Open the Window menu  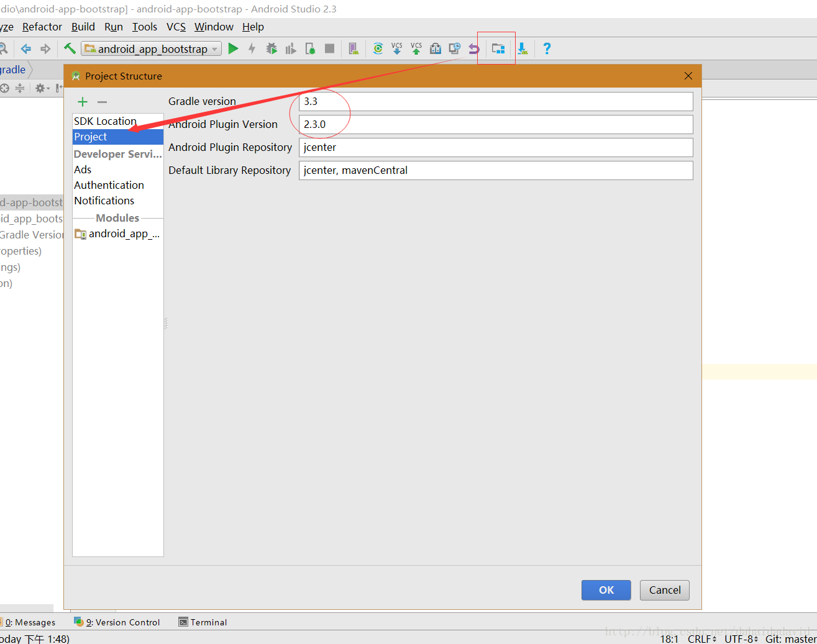tap(214, 27)
